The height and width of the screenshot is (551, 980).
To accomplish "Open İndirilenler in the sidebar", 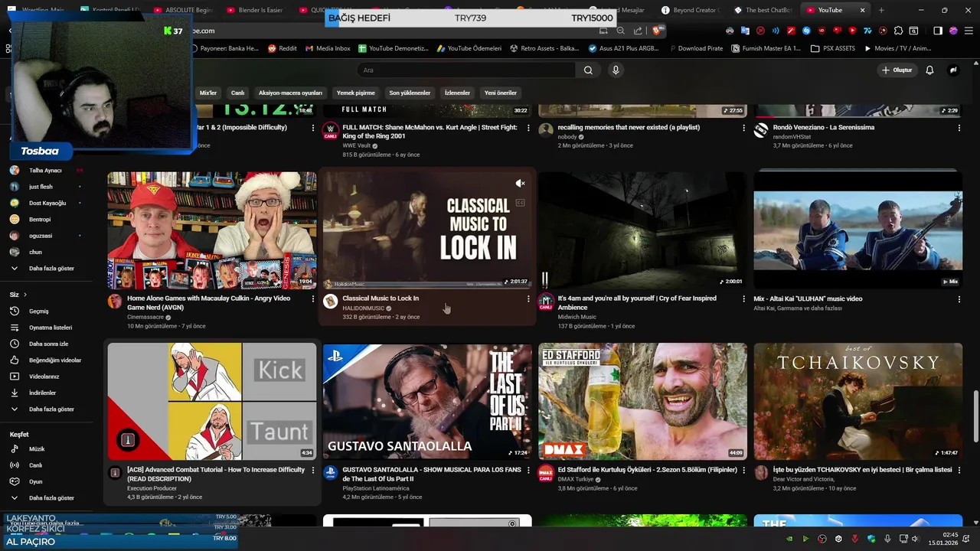I will (x=42, y=393).
